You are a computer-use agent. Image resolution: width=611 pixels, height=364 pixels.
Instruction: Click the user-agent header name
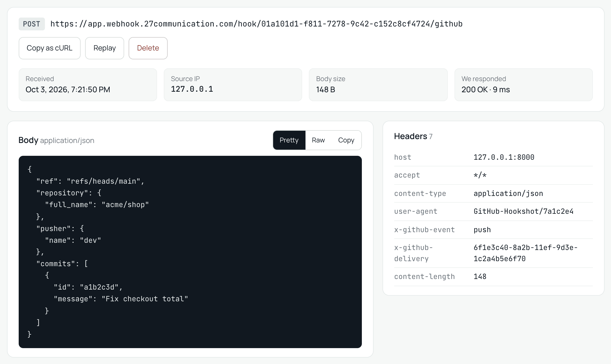click(416, 211)
